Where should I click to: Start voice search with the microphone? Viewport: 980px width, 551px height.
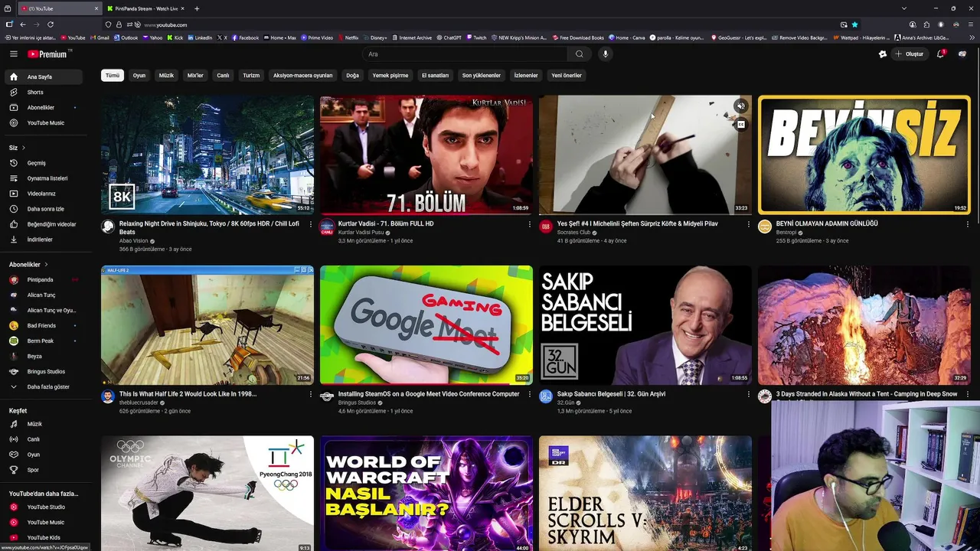pyautogui.click(x=605, y=54)
